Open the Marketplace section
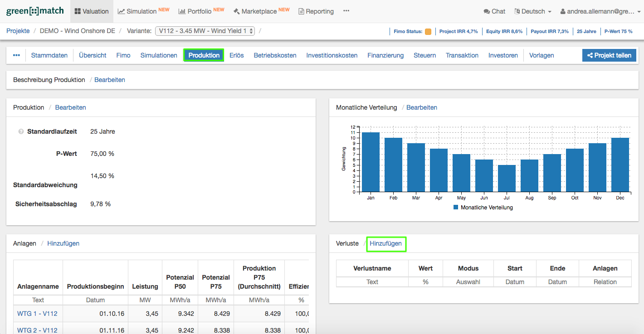The width and height of the screenshot is (644, 334). pos(261,11)
